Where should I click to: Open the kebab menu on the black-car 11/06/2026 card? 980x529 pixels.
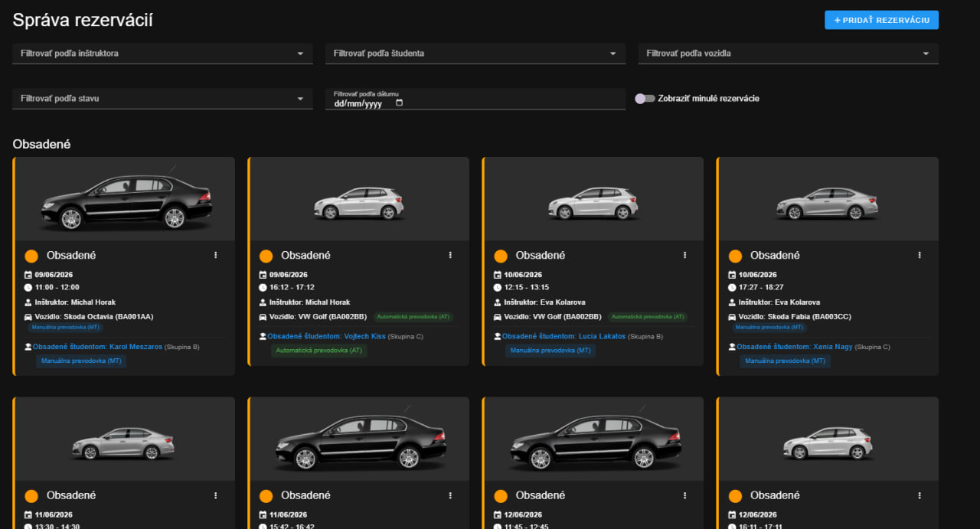450,495
